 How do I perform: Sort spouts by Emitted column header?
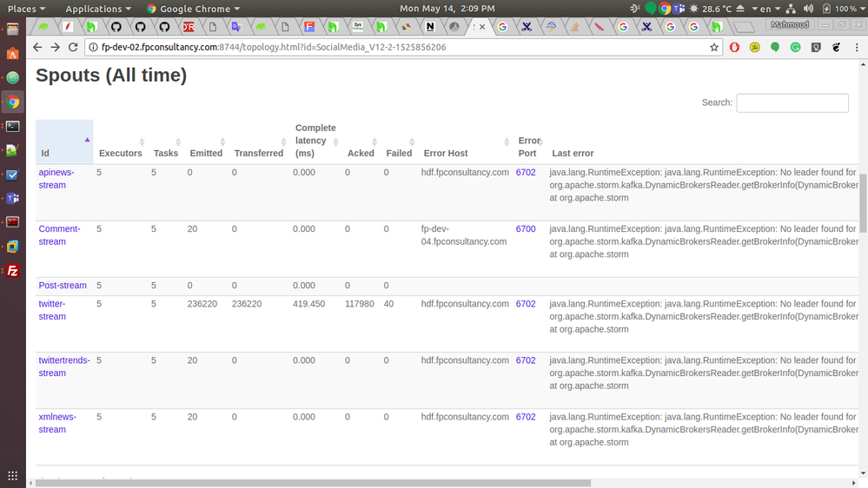click(x=206, y=153)
